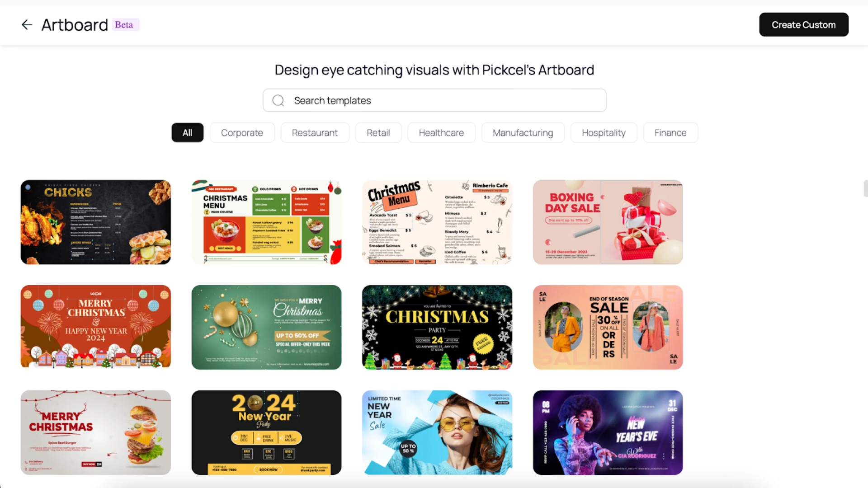Choose the End of Season Sale template

(608, 327)
